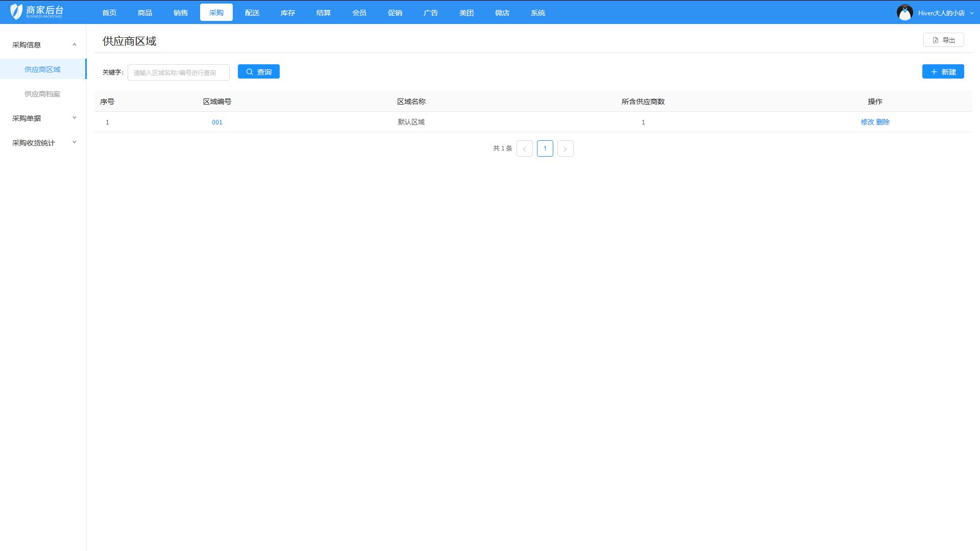Open the 商品 top menu
The height and width of the screenshot is (551, 980).
[145, 13]
